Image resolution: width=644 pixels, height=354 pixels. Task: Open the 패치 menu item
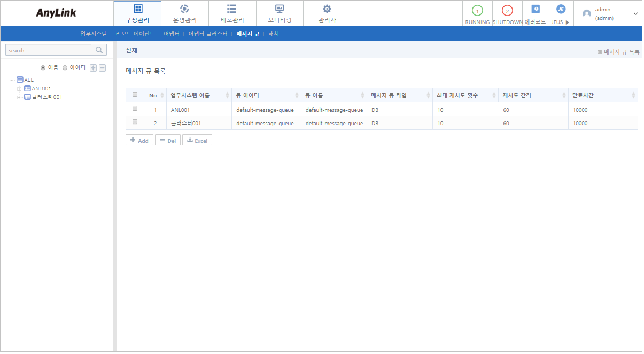tap(274, 33)
